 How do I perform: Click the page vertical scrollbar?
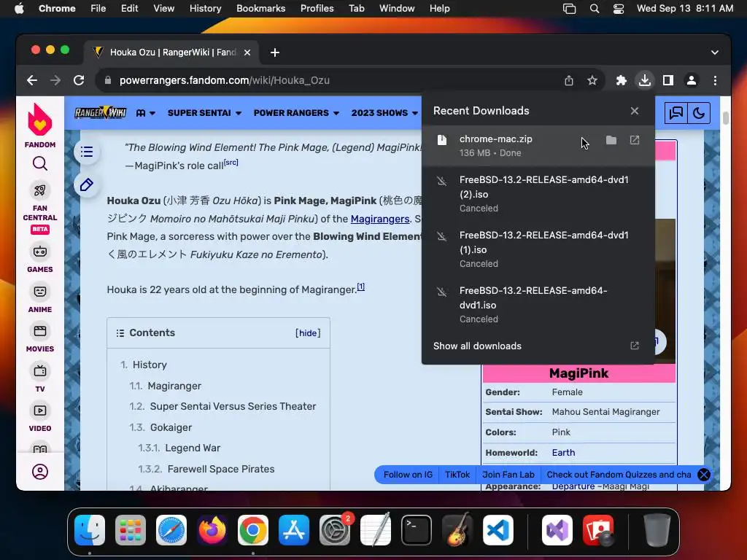tap(726, 117)
